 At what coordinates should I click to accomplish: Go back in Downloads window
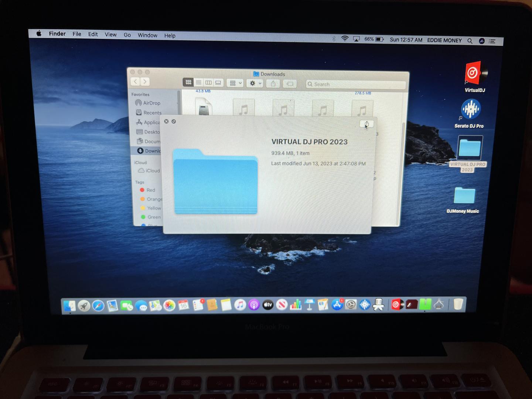click(135, 82)
